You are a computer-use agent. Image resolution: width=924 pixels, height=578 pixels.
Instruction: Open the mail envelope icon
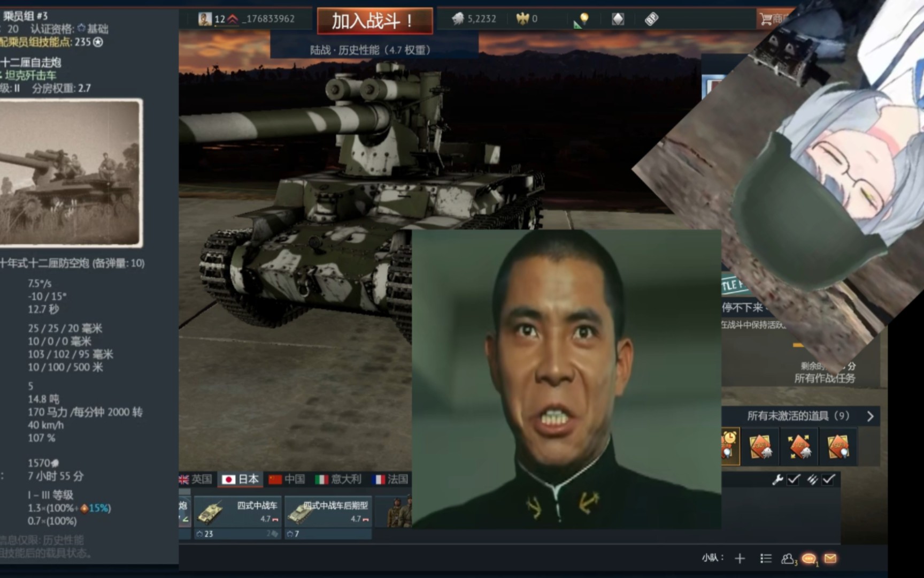830,559
